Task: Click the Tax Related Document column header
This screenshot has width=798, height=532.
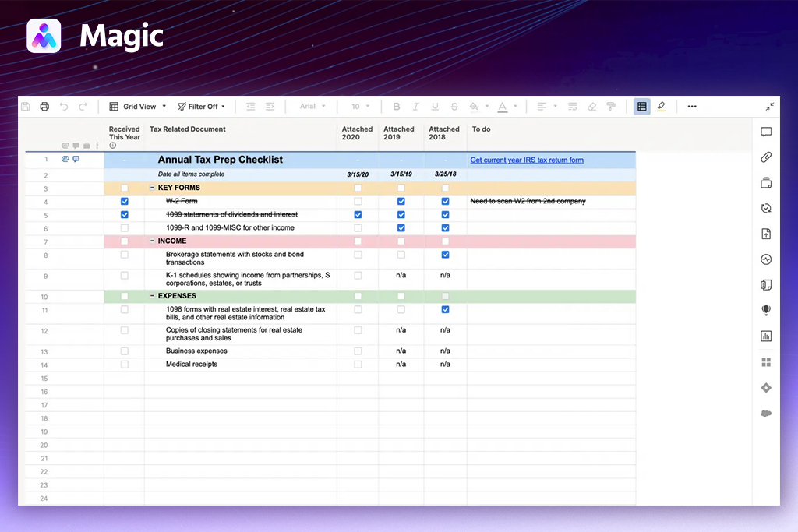Action: pos(188,129)
